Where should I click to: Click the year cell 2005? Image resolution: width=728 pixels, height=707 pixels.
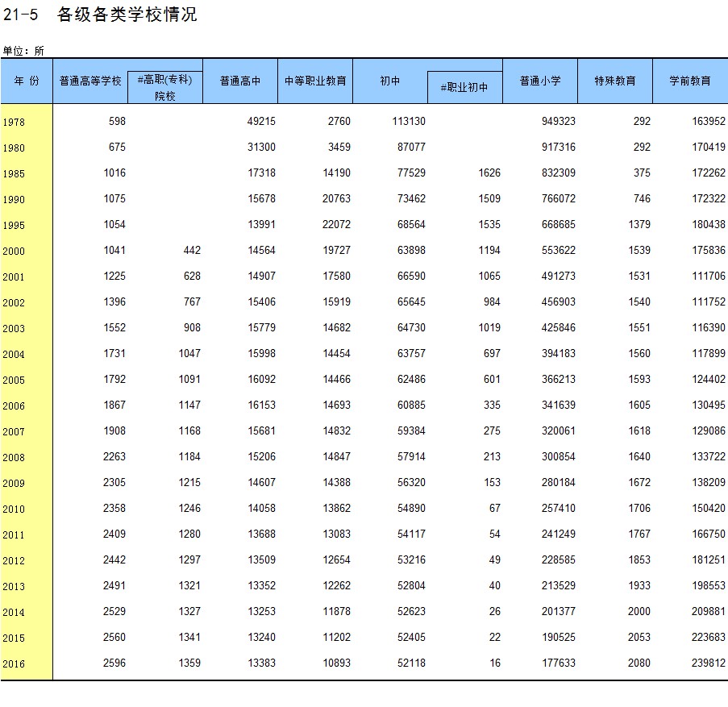[x=14, y=381]
